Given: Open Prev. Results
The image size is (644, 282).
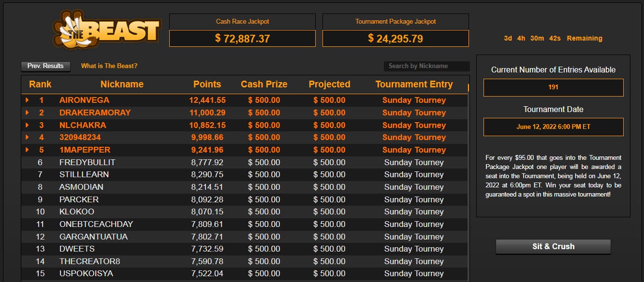Looking at the screenshot, I should pyautogui.click(x=45, y=66).
